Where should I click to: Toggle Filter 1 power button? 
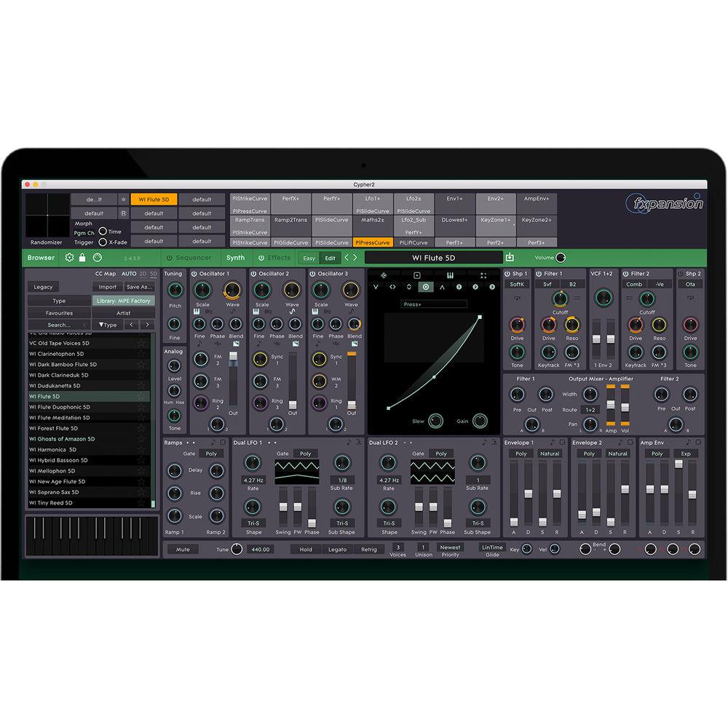click(538, 274)
